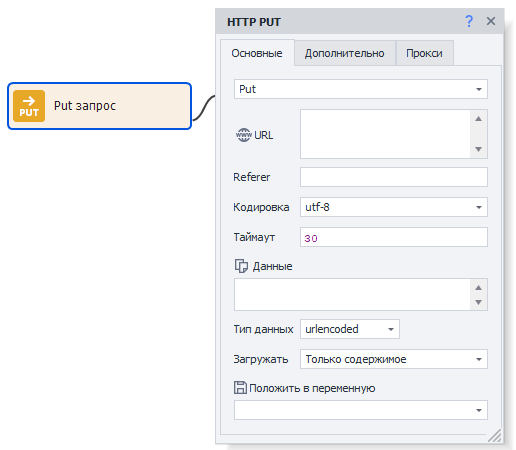Open the variable selection dropdown
Image resolution: width=516 pixels, height=450 pixels.
361,410
